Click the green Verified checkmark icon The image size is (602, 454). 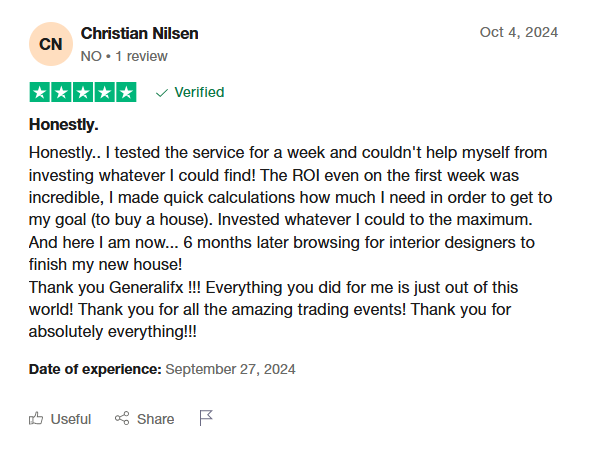click(162, 93)
